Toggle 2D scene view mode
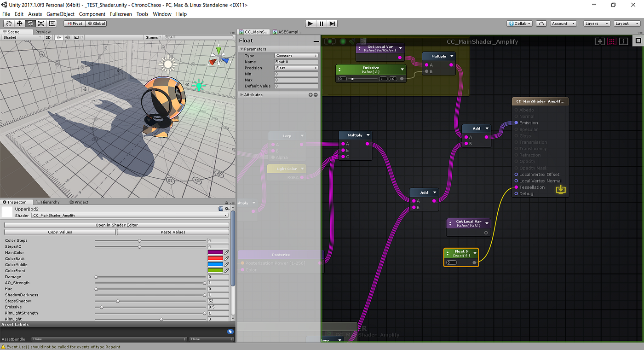 48,37
